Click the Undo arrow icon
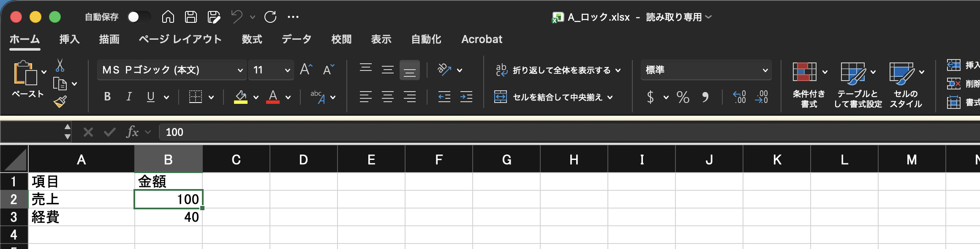The width and height of the screenshot is (980, 249). click(237, 17)
